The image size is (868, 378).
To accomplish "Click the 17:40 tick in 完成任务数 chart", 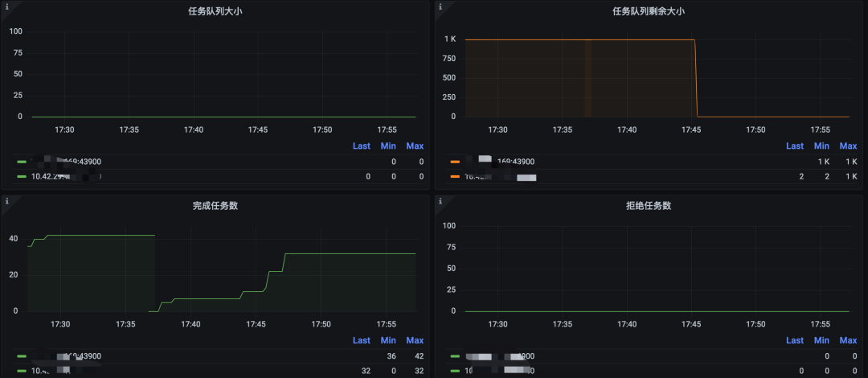I will tap(190, 324).
